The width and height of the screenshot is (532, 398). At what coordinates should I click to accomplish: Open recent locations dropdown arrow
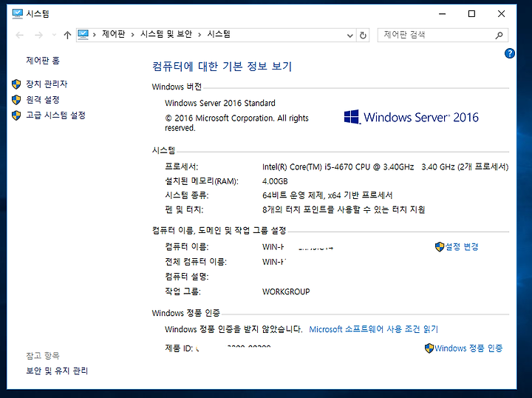click(x=54, y=35)
